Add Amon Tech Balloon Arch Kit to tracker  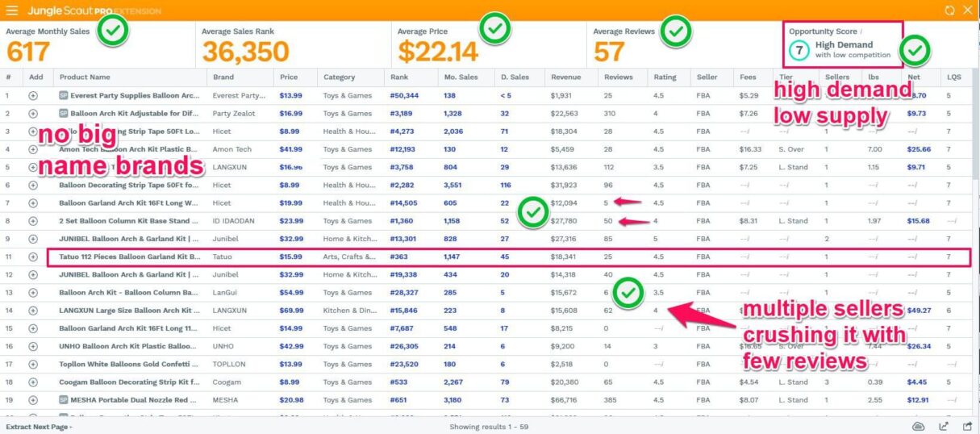33,149
